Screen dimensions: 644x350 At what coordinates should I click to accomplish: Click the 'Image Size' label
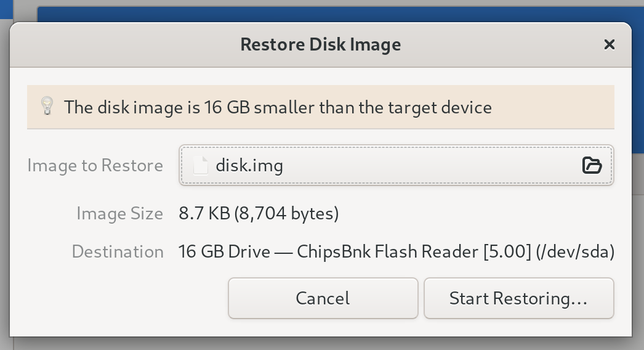(x=119, y=214)
